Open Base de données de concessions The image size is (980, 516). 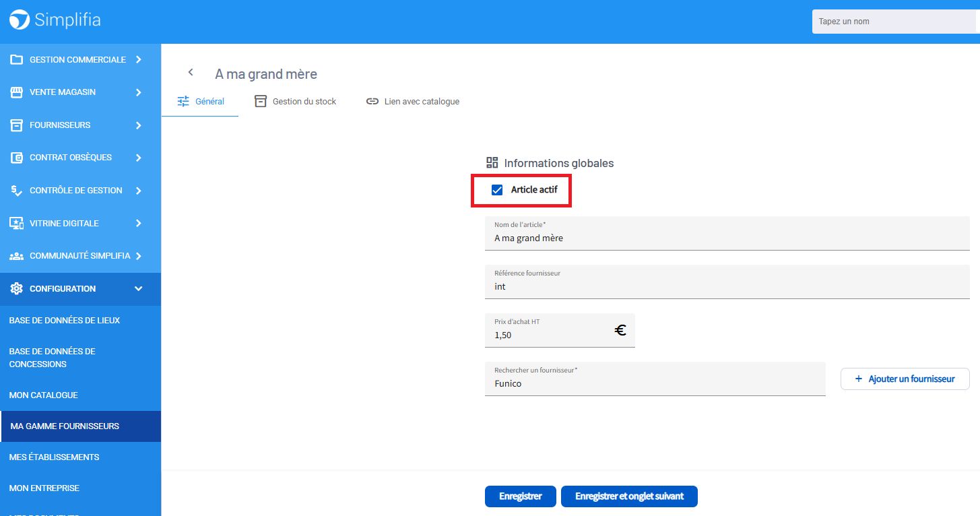(80, 358)
